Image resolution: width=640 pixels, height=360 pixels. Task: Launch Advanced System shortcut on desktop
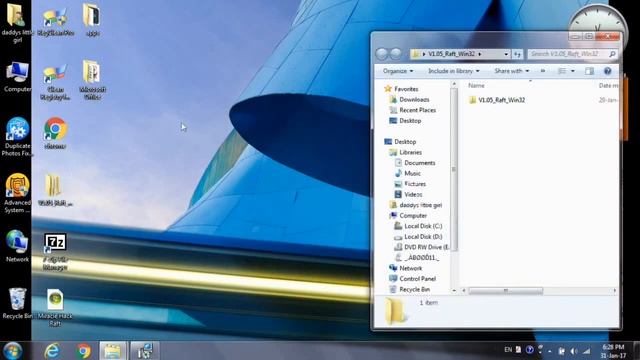tap(17, 193)
